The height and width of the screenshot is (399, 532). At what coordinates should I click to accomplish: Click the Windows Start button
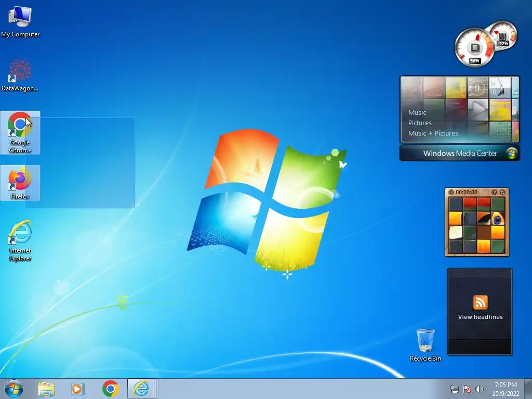pos(14,389)
